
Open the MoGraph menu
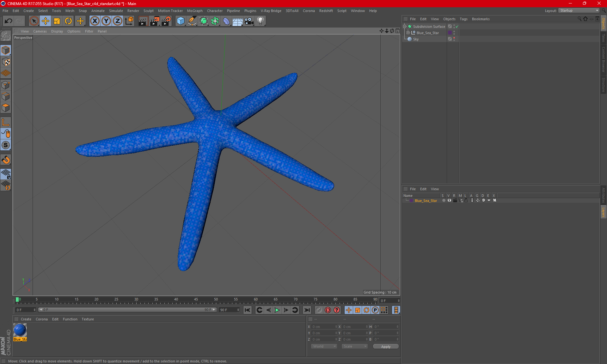194,11
